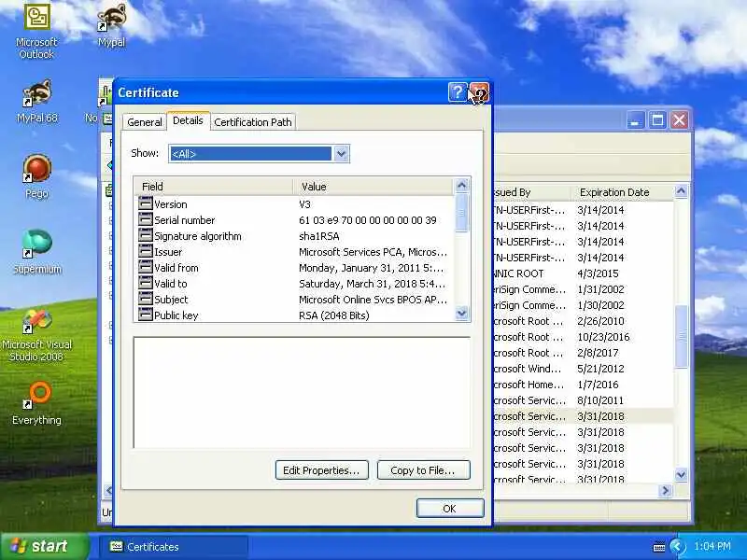Open Microsoft Visual Studio 2008 shortcut
Image resolution: width=747 pixels, height=560 pixels.
[36, 333]
